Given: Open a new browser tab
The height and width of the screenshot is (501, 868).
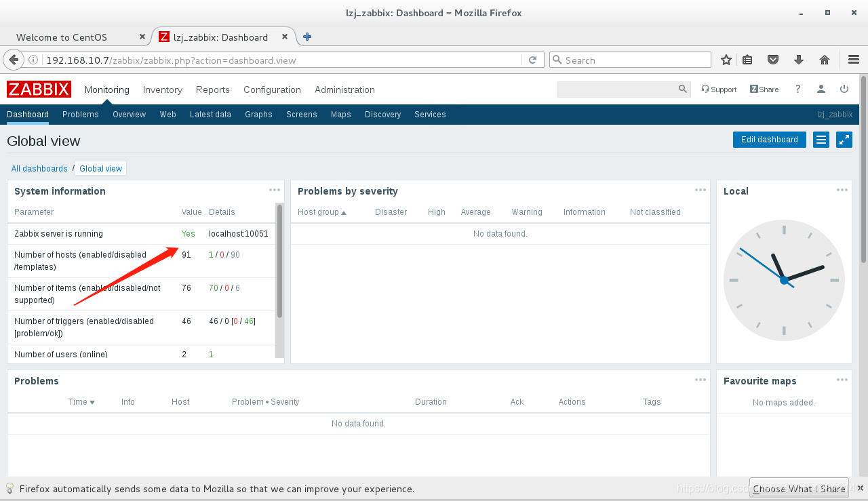Looking at the screenshot, I should [307, 37].
